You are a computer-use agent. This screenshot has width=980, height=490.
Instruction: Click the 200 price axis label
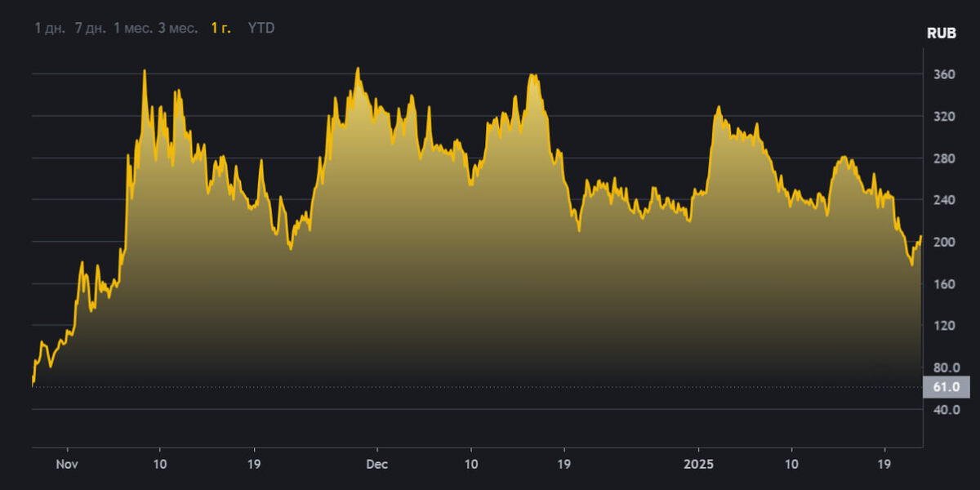pos(943,243)
